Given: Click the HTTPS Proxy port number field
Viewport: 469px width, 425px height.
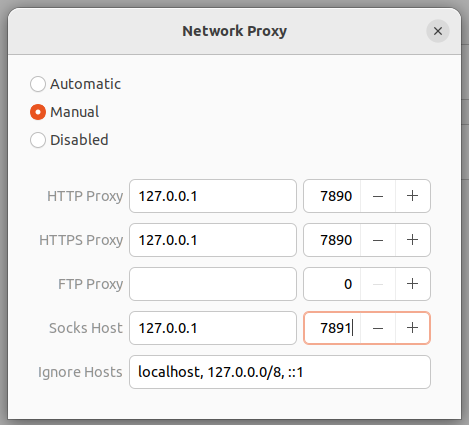Looking at the screenshot, I should (x=332, y=240).
